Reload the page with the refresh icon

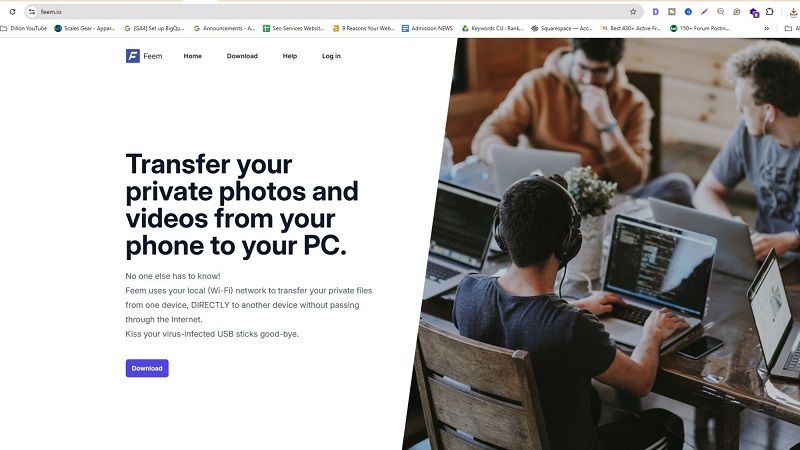(x=12, y=12)
